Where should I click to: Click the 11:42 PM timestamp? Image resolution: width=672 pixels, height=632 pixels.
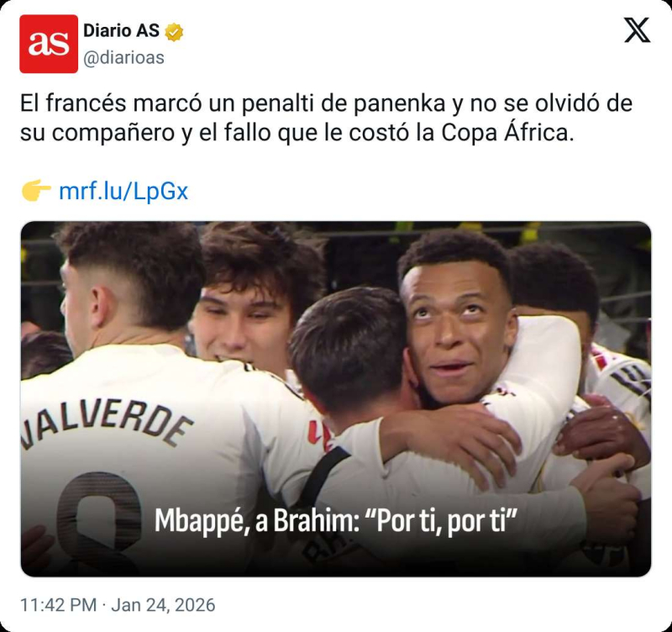58,605
